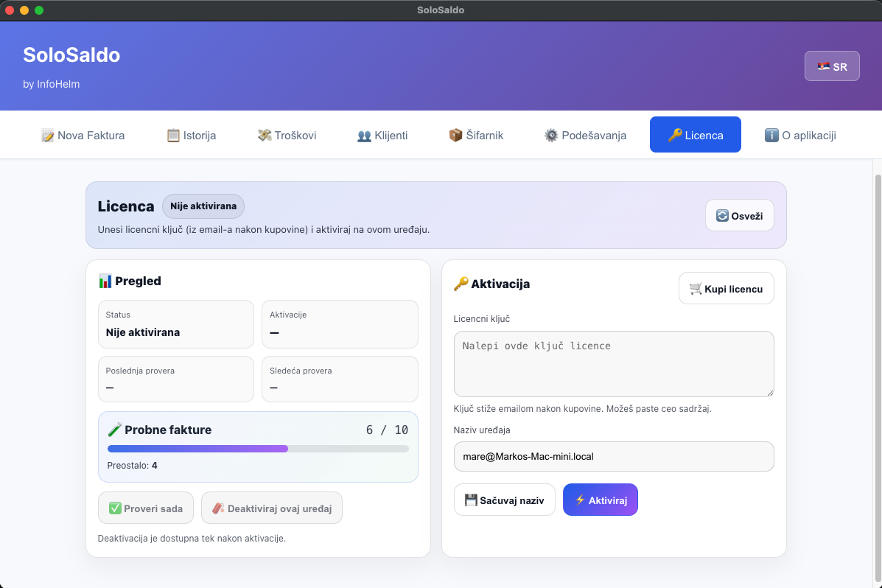Click the Nije aktivirana status badge
Image resolution: width=882 pixels, height=588 pixels.
click(x=203, y=206)
